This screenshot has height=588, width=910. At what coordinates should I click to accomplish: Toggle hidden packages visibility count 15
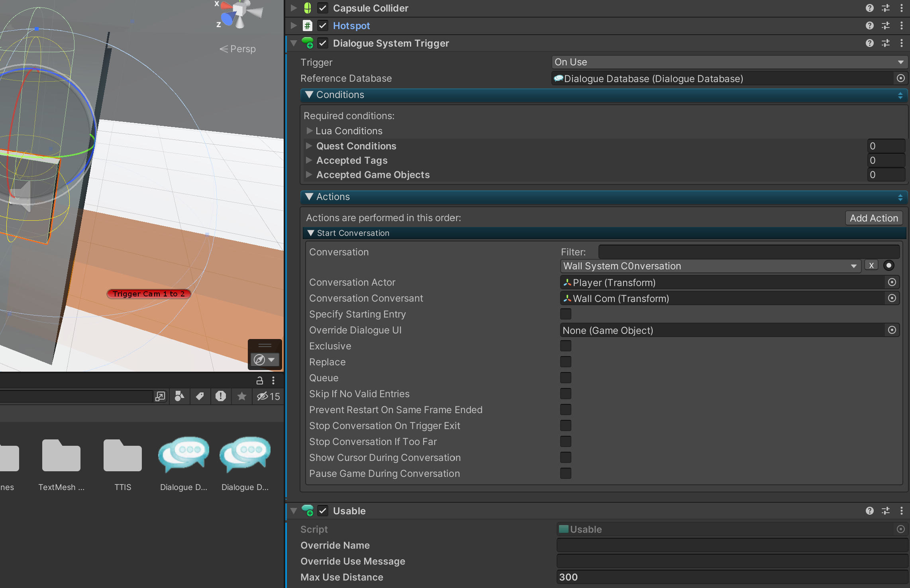coord(268,396)
